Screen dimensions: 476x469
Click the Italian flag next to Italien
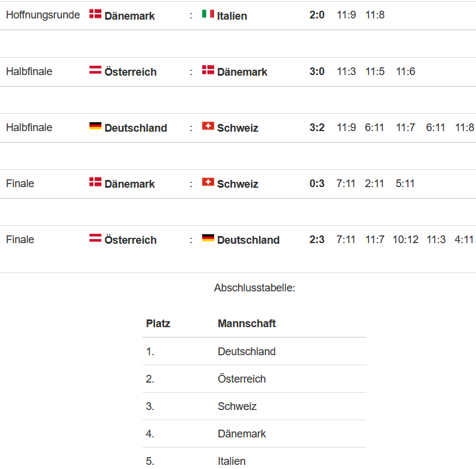click(208, 14)
